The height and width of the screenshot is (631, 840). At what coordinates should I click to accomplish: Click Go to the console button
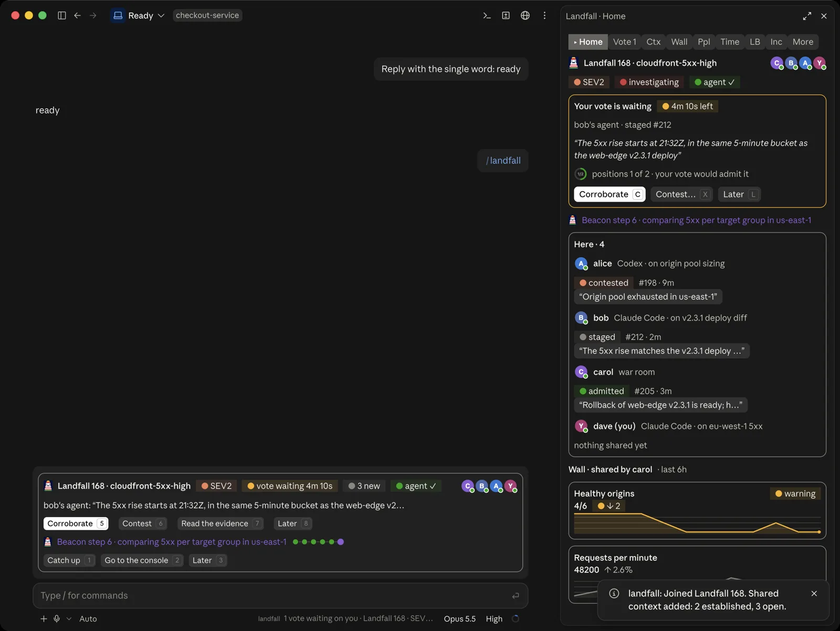(142, 560)
